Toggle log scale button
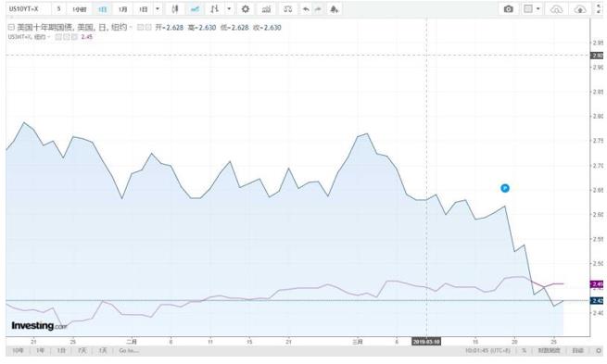The image size is (607, 364). click(x=549, y=350)
